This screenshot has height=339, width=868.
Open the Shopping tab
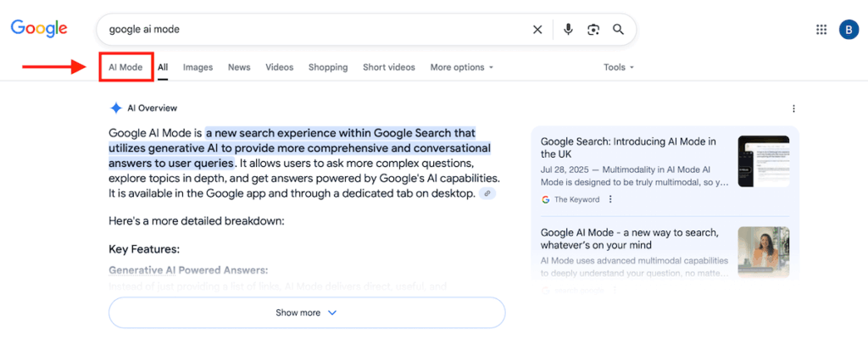(x=328, y=67)
